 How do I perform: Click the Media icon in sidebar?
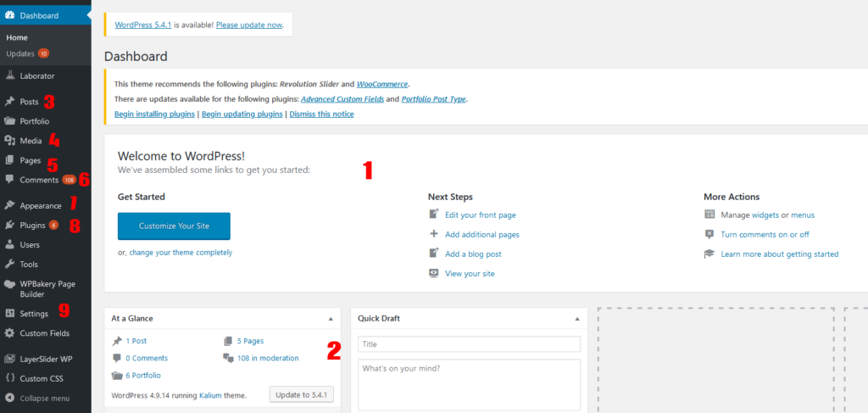pos(8,141)
